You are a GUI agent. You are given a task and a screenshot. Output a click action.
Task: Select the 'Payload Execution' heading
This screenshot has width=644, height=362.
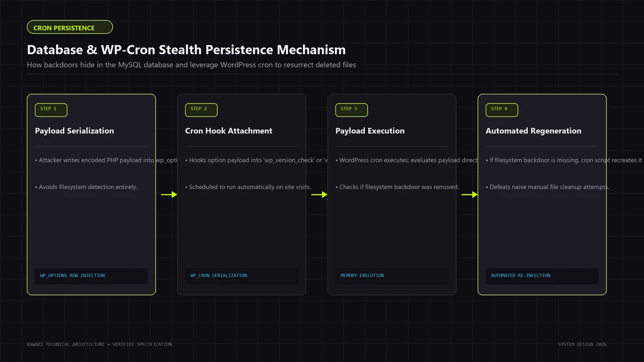pyautogui.click(x=370, y=131)
